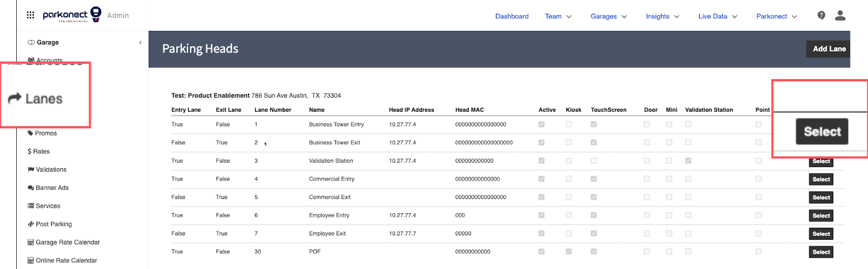This screenshot has width=868, height=269.
Task: Select the Employee Exit lane row
Action: (821, 234)
